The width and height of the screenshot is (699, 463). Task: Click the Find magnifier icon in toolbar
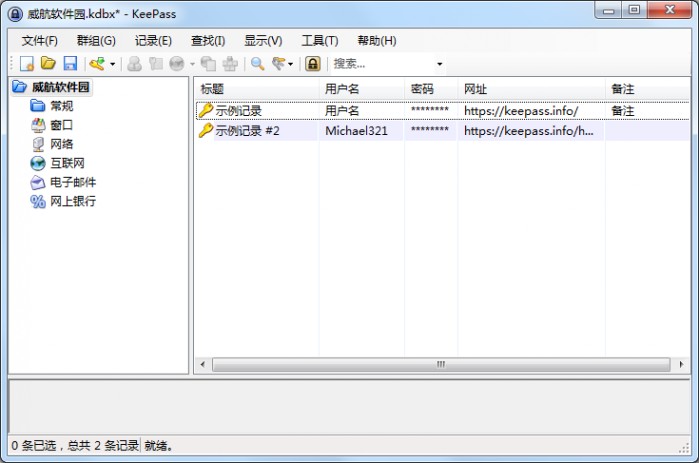[x=257, y=64]
